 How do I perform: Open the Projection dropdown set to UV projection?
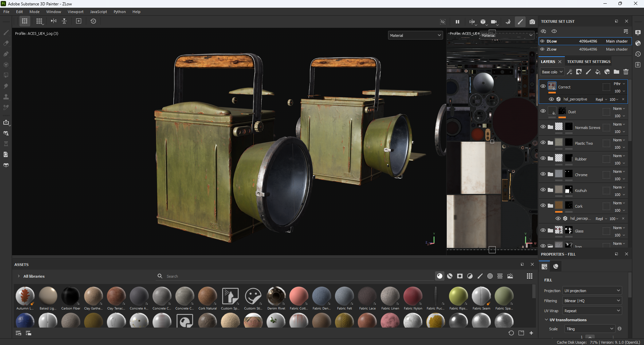[x=592, y=291]
